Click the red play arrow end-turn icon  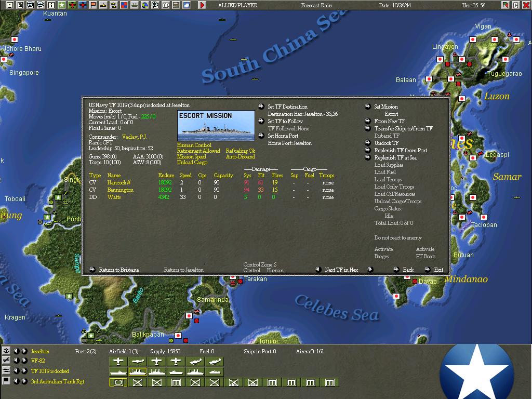click(x=202, y=5)
